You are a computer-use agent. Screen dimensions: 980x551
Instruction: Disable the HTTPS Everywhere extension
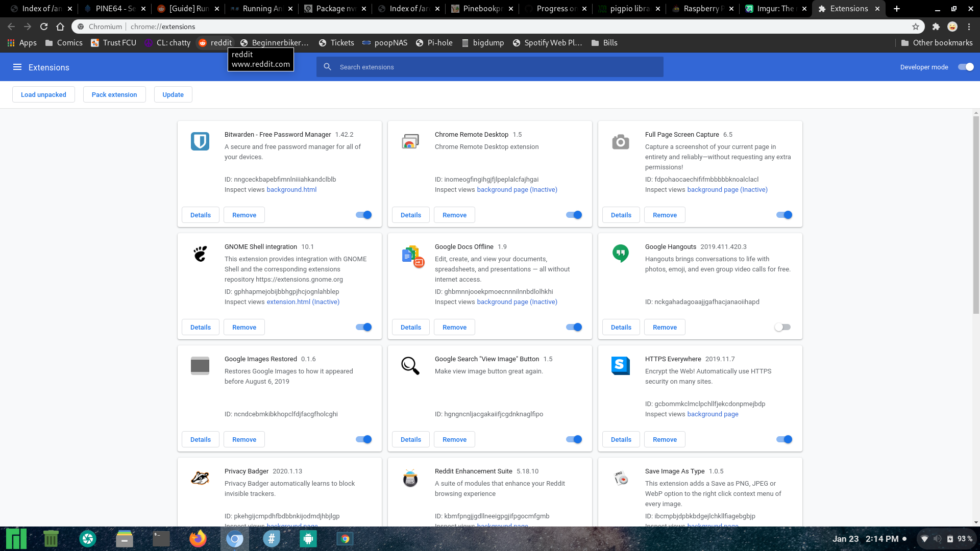(784, 439)
